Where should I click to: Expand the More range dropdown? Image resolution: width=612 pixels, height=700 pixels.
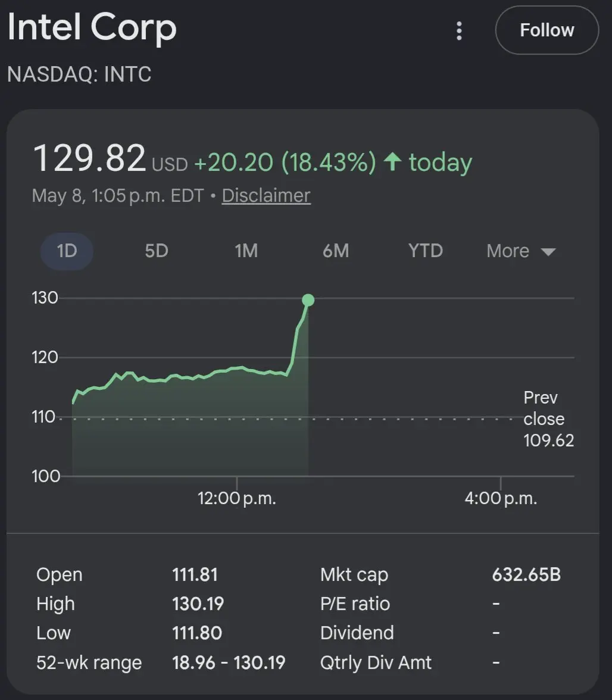pos(521,251)
